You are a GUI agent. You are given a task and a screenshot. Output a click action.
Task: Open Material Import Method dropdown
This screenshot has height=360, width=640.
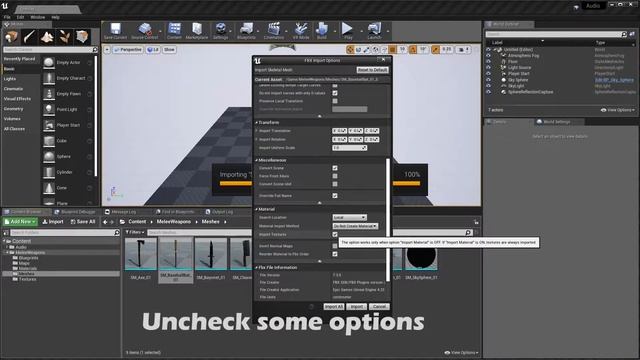[x=355, y=226]
